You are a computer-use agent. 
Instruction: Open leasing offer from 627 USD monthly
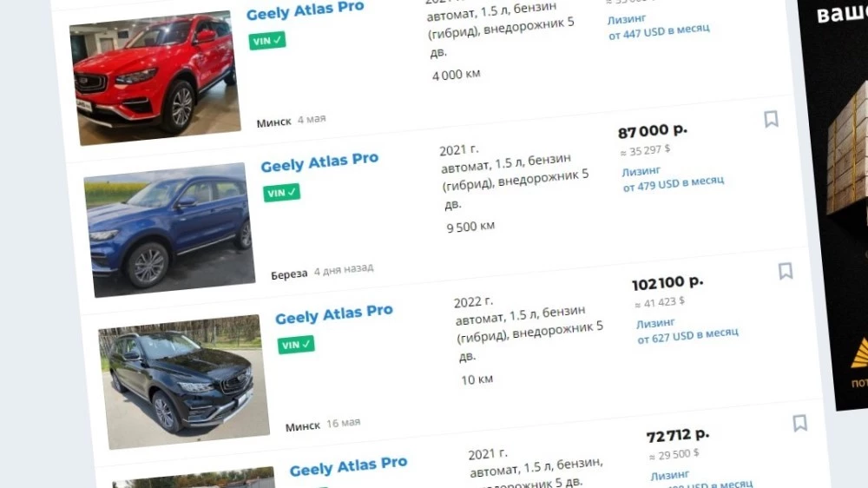coord(687,331)
